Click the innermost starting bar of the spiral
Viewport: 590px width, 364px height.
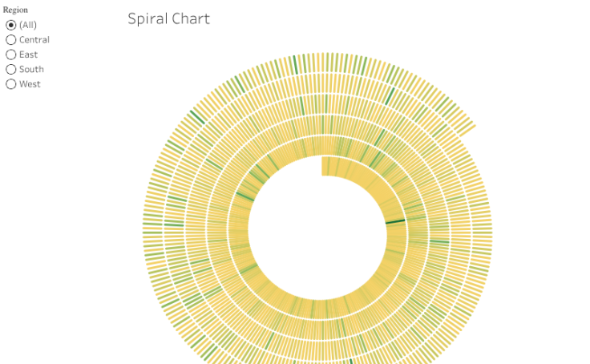pos(325,166)
